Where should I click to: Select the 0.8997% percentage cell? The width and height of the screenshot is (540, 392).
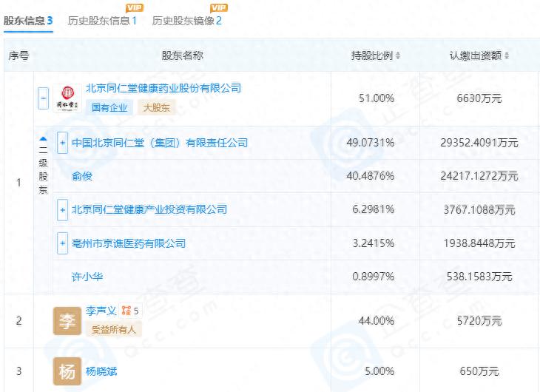click(374, 277)
